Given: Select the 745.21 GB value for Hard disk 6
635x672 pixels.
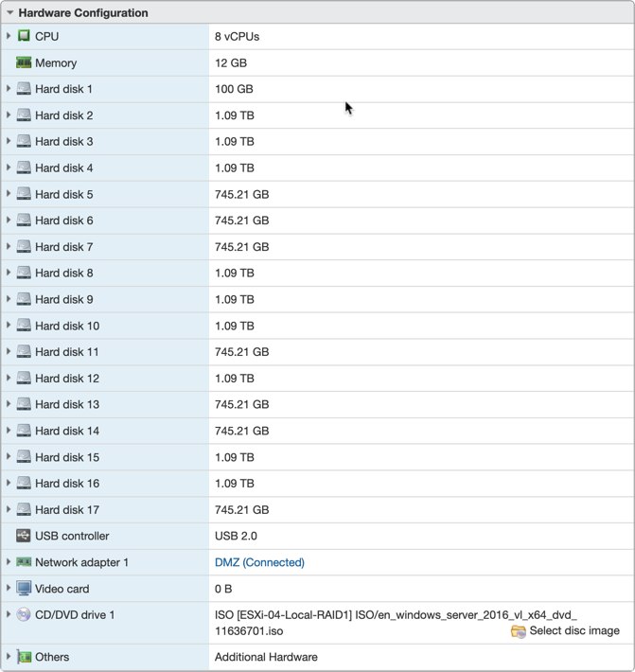Looking at the screenshot, I should (x=241, y=221).
